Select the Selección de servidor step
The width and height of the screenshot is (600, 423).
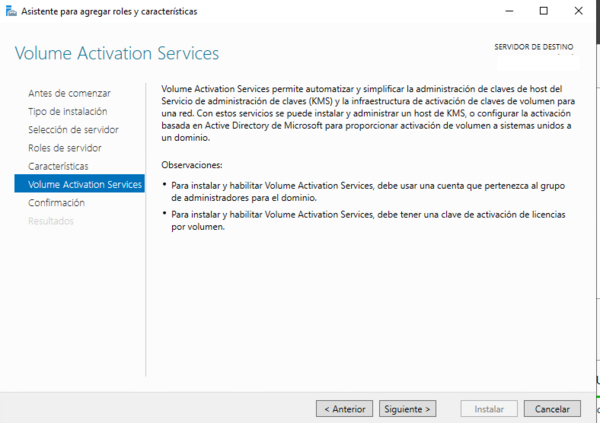point(73,130)
